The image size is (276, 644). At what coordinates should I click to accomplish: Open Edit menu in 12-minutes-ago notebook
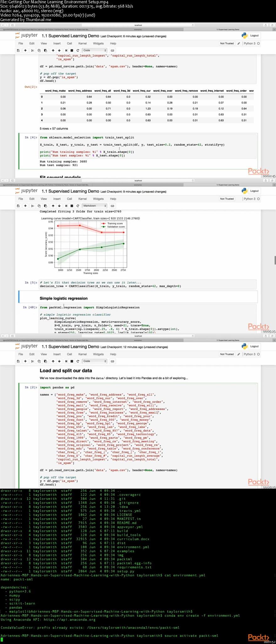(x=32, y=354)
